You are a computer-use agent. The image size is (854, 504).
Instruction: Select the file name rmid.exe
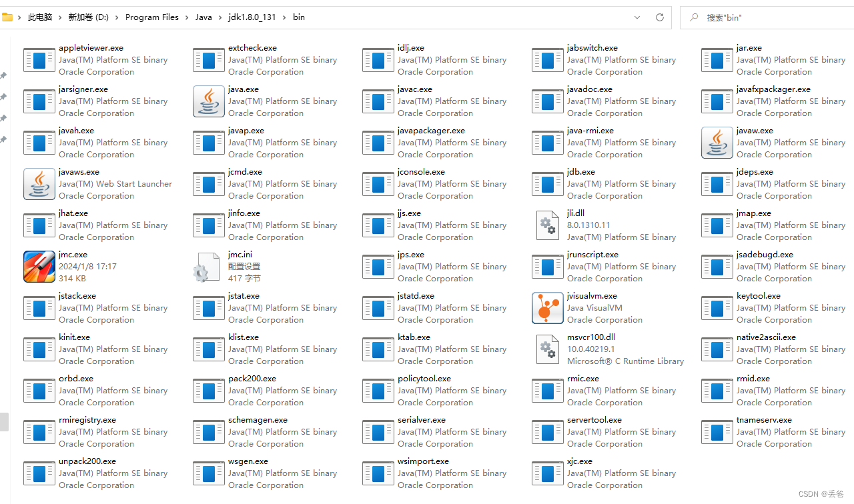pyautogui.click(x=753, y=379)
